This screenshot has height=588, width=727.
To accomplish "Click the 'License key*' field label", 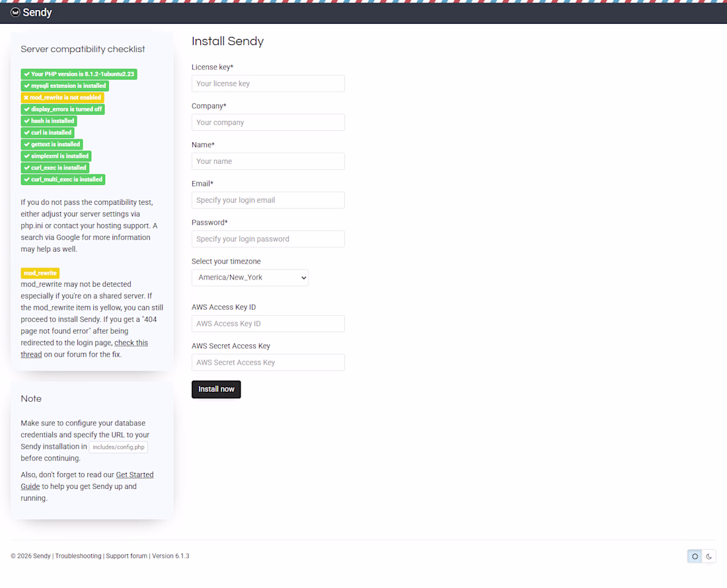I will click(212, 67).
